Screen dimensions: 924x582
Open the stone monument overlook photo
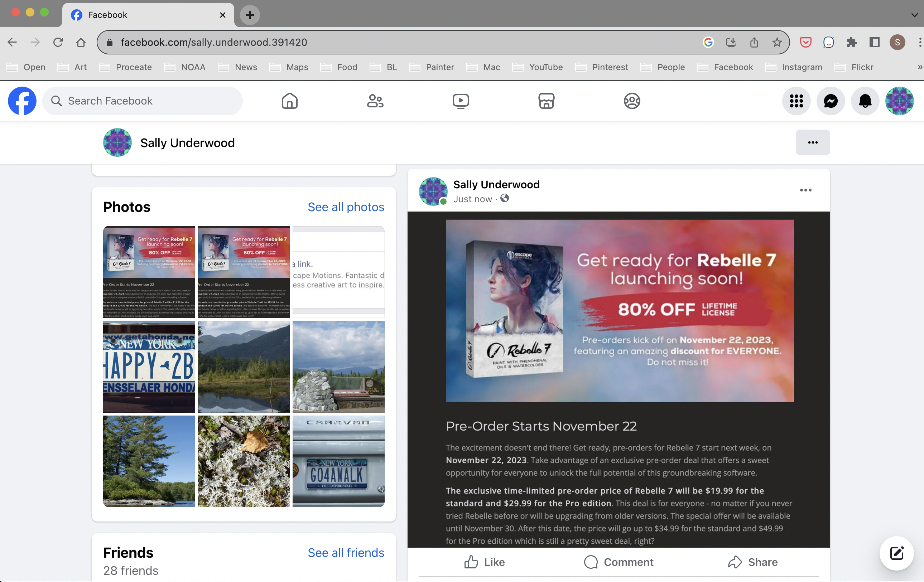(338, 367)
